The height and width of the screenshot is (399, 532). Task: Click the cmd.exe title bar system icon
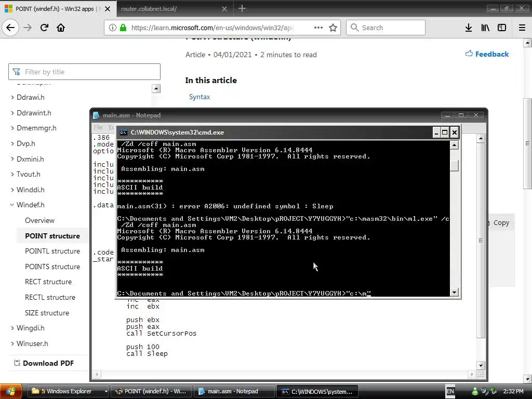[123, 132]
